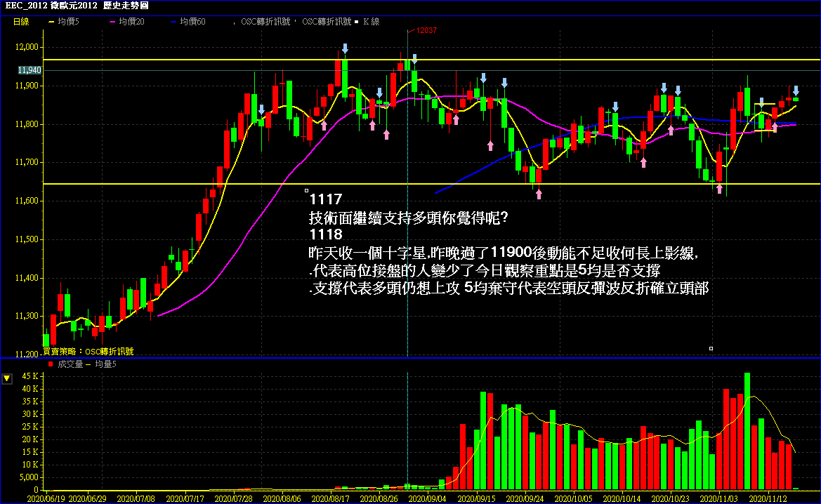The height and width of the screenshot is (504, 821).
Task: Click the 12,000 price axis label
Action: 26,47
